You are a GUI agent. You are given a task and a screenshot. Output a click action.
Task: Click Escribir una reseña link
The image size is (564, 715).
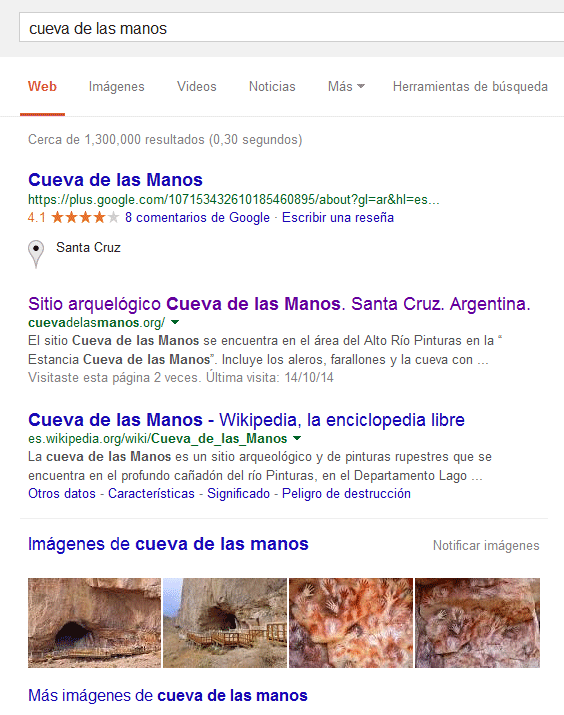tap(338, 218)
